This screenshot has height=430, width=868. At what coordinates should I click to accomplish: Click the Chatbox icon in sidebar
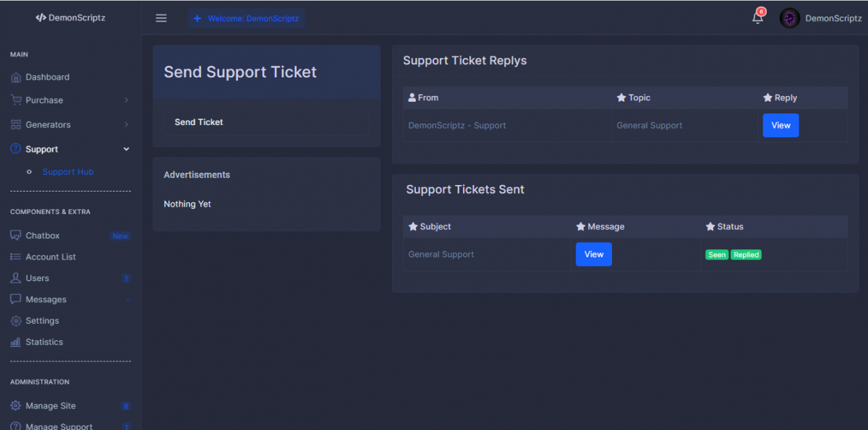pos(16,236)
